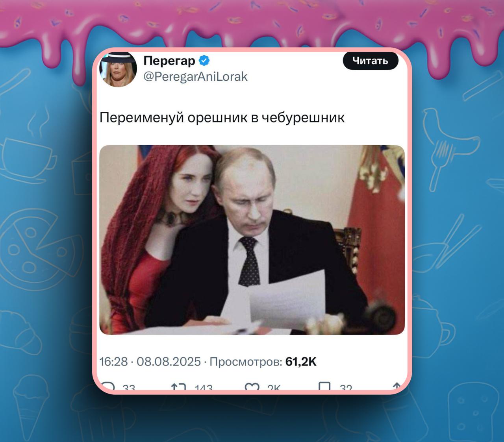Open the profile avatar picture
The image size is (504, 442).
[119, 69]
